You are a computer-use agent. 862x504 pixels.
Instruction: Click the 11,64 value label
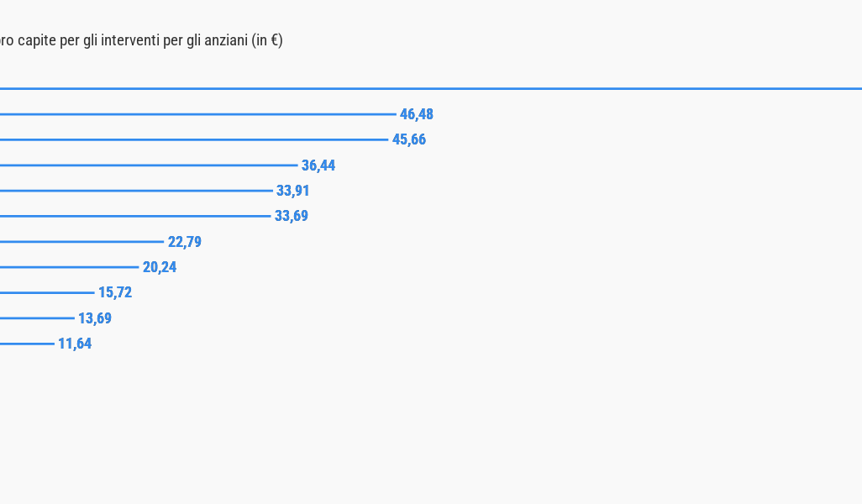[x=75, y=344]
